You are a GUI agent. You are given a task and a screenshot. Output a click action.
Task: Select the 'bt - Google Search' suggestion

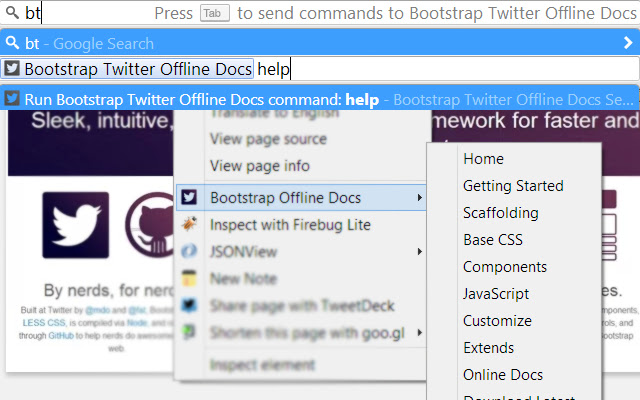(x=90, y=43)
